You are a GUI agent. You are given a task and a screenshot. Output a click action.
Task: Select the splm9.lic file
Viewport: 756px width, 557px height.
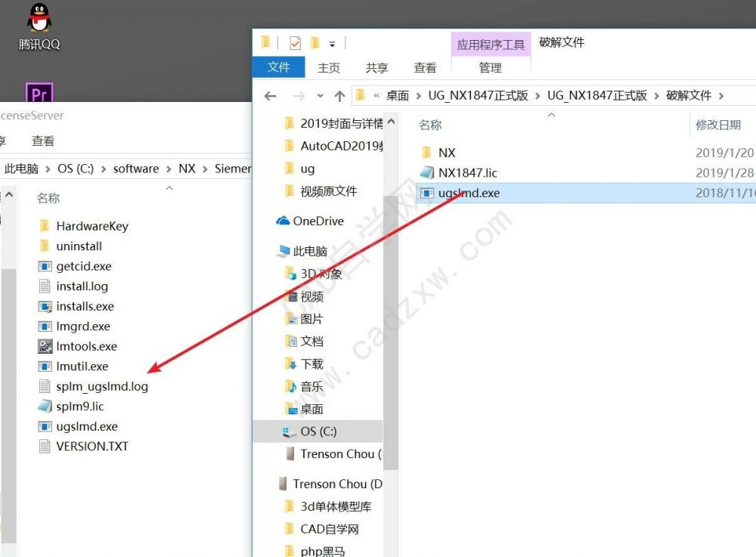(x=71, y=406)
